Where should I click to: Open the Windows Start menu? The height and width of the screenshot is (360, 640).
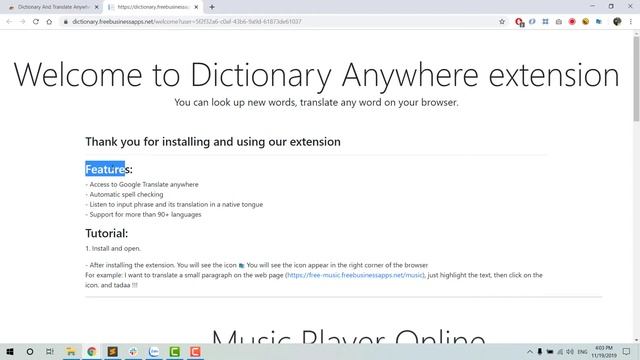point(10,351)
